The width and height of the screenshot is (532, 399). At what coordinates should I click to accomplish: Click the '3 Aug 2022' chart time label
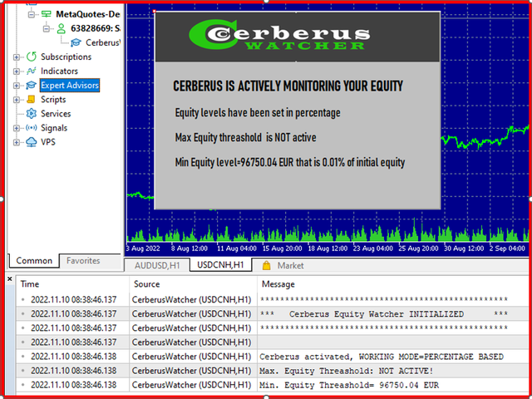pos(143,249)
